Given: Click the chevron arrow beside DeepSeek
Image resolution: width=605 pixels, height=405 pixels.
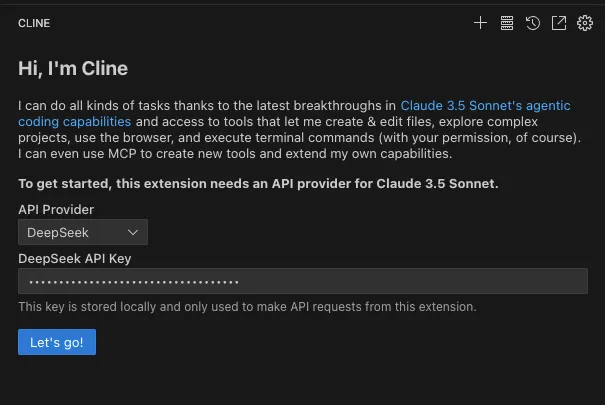Looking at the screenshot, I should 134,232.
